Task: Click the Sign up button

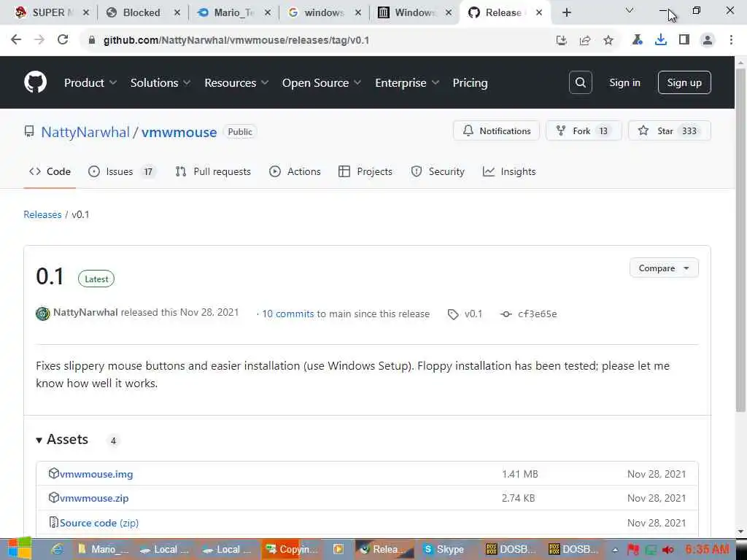Action: pyautogui.click(x=684, y=82)
